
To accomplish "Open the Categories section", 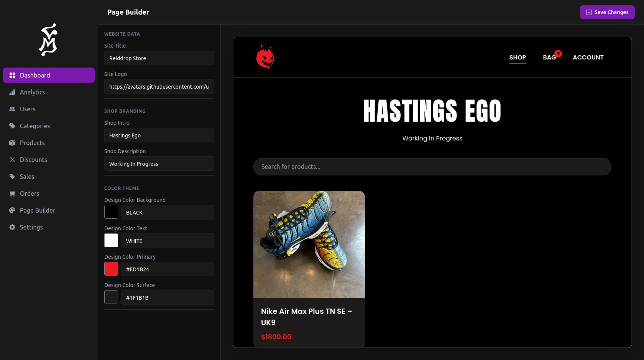I will point(49,126).
